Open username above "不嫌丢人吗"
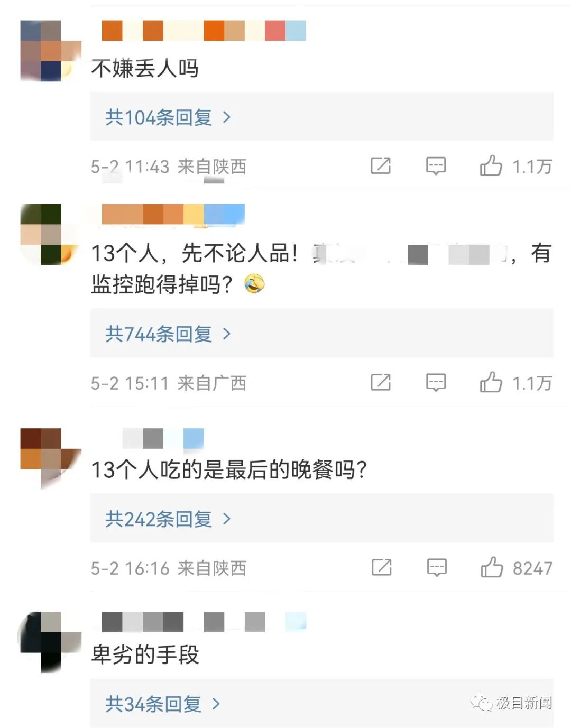This screenshot has height=728, width=571. point(204,31)
